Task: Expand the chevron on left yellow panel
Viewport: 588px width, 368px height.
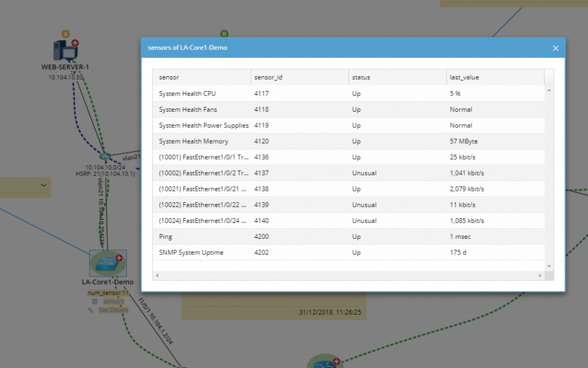Action: pyautogui.click(x=44, y=185)
